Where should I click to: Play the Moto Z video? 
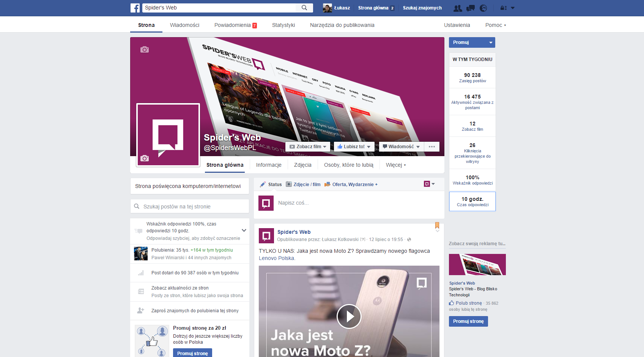(349, 316)
